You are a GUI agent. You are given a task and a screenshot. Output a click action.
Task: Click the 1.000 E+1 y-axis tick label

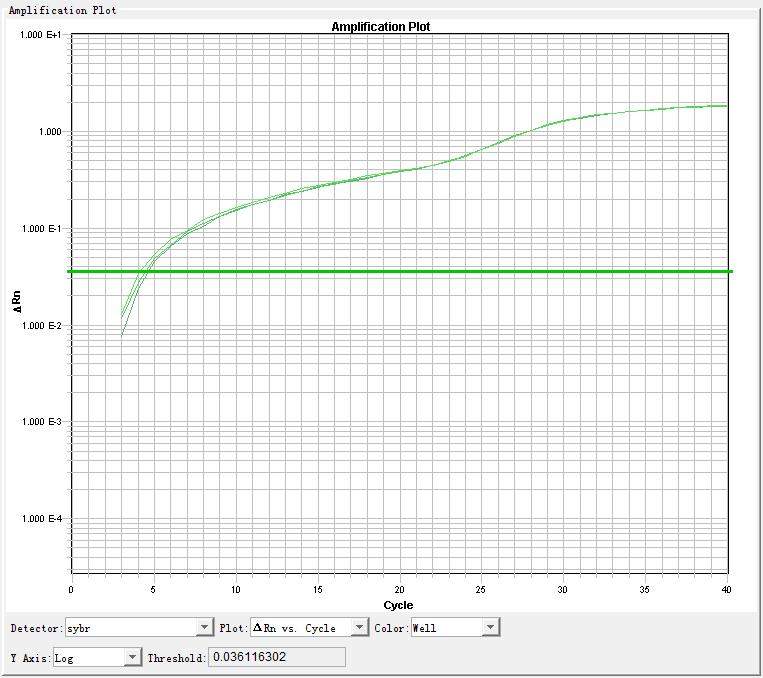pos(41,35)
